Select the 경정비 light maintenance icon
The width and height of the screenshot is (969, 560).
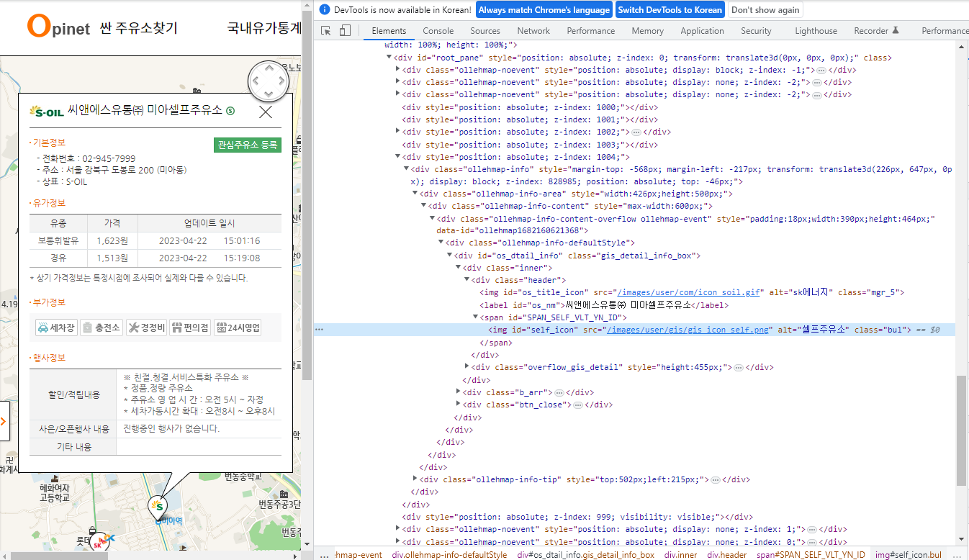146,328
